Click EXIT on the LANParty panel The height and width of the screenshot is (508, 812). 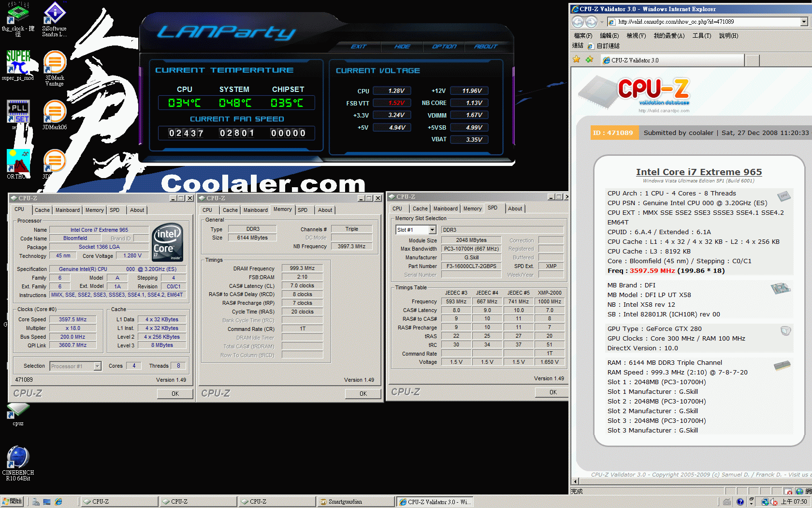(359, 46)
